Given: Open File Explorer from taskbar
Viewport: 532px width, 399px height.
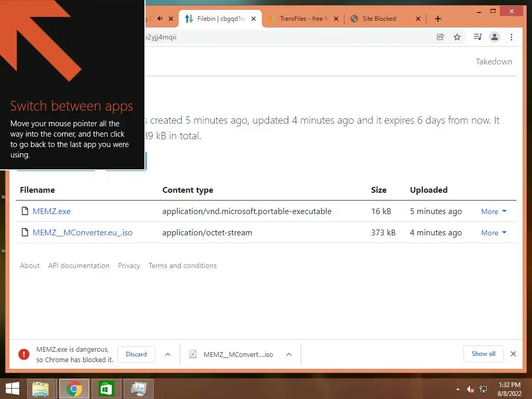Looking at the screenshot, I should (x=41, y=389).
